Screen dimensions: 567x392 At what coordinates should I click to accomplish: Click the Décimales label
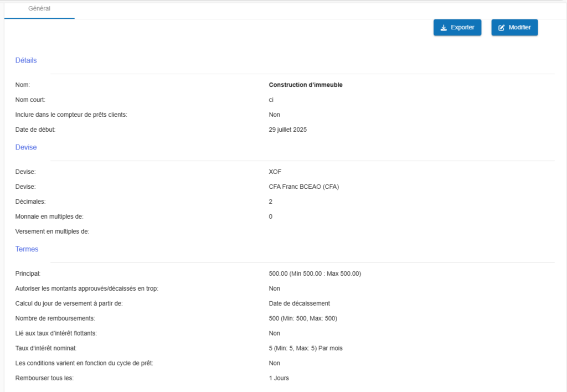(30, 202)
